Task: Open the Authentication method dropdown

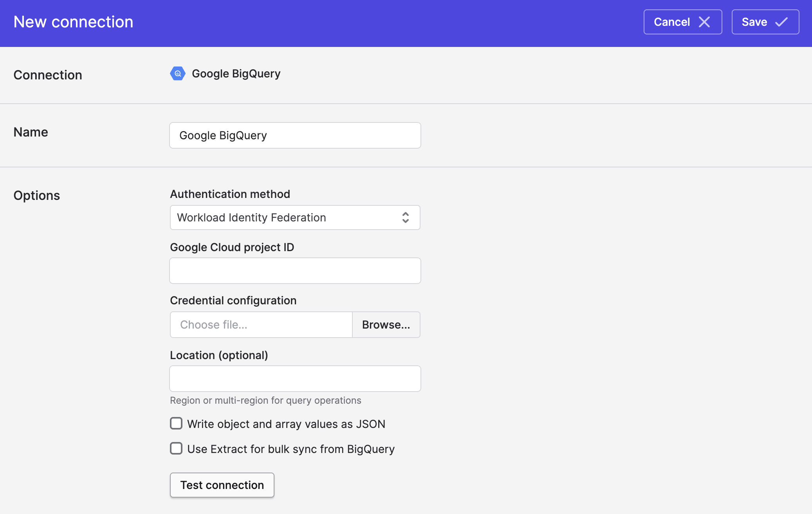Action: coord(294,217)
